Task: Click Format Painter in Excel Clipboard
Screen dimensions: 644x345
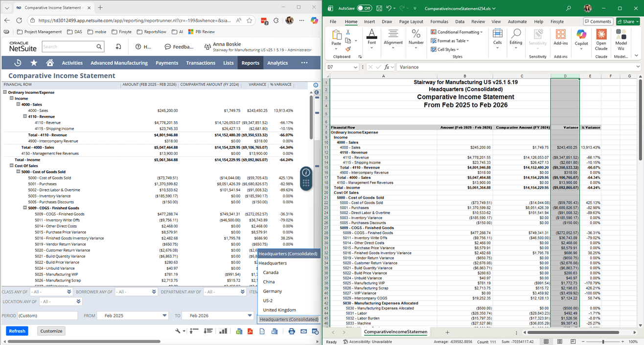Action: (x=348, y=48)
